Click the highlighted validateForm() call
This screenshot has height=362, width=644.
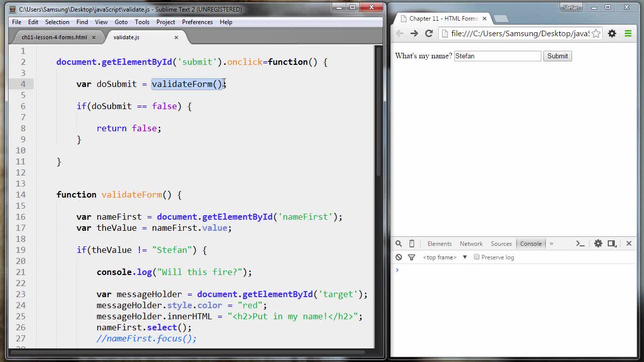pos(187,84)
